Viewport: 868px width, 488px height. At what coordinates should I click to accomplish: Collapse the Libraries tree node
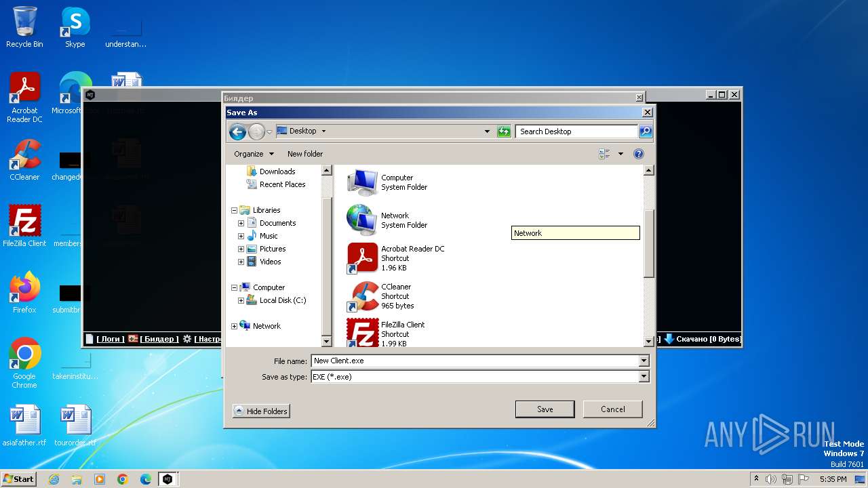point(235,211)
